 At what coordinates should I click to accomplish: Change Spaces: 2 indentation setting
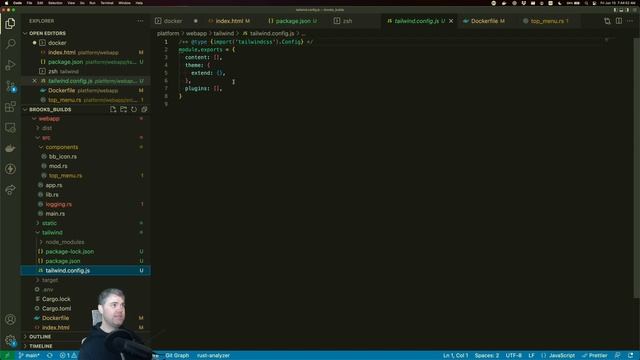pyautogui.click(x=487, y=356)
